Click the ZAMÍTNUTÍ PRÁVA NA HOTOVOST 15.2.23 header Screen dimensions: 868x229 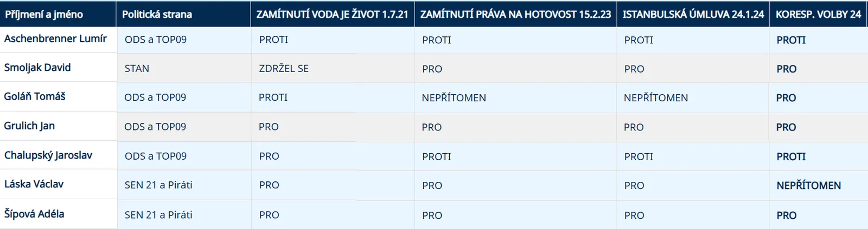tap(515, 15)
